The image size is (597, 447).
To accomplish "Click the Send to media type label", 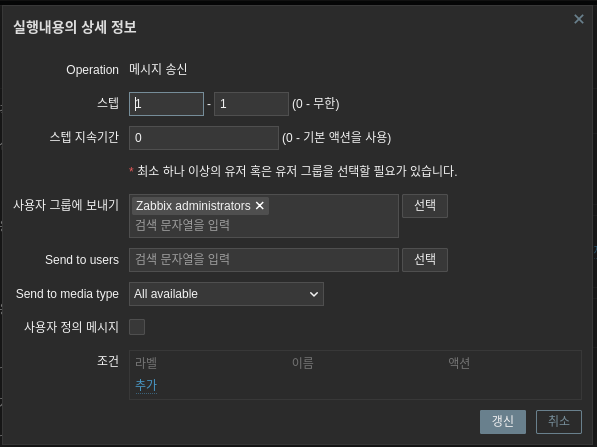I will pyautogui.click(x=67, y=294).
